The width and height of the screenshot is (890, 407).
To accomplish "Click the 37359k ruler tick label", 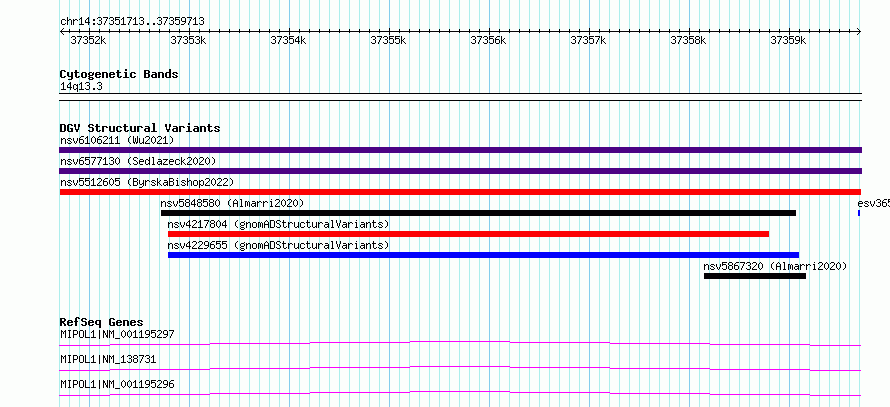I will pos(788,40).
